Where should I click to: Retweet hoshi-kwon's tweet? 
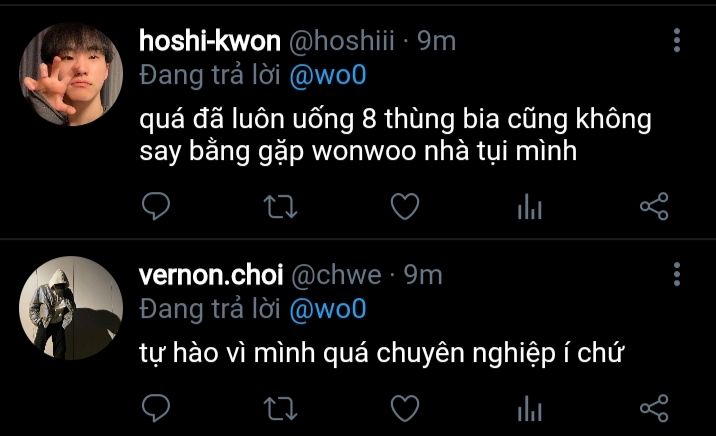280,207
